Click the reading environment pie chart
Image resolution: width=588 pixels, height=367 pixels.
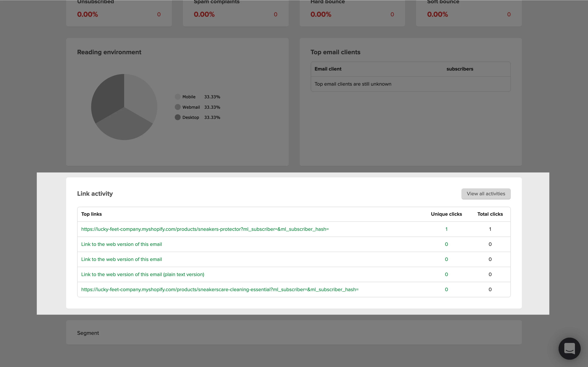(124, 107)
